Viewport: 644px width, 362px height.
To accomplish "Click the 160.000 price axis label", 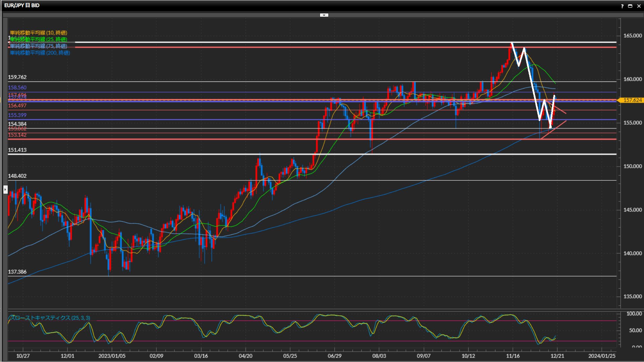I will [632, 79].
